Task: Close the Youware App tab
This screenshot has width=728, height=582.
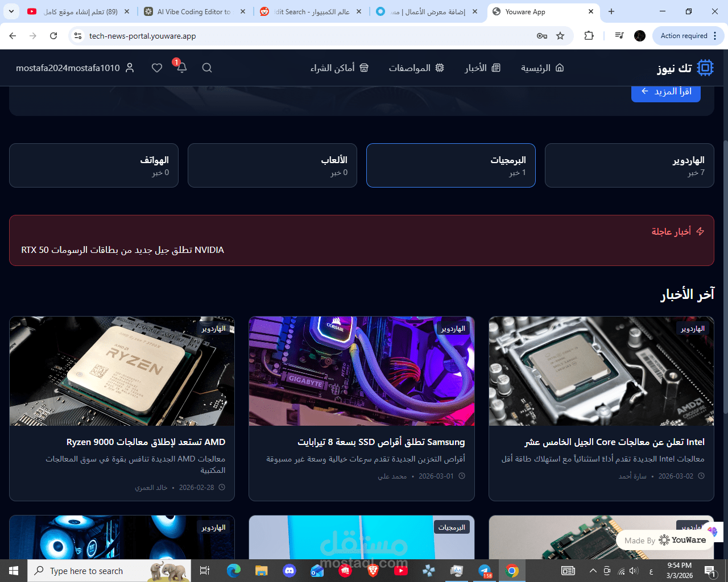Action: pyautogui.click(x=591, y=11)
